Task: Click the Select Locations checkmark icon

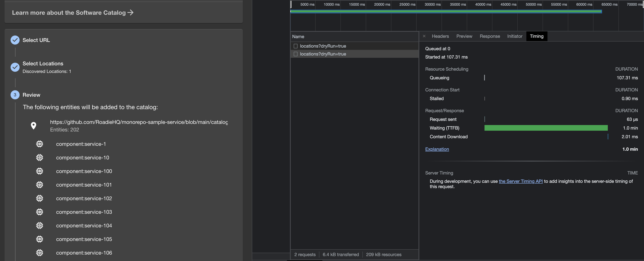Action: 15,67
